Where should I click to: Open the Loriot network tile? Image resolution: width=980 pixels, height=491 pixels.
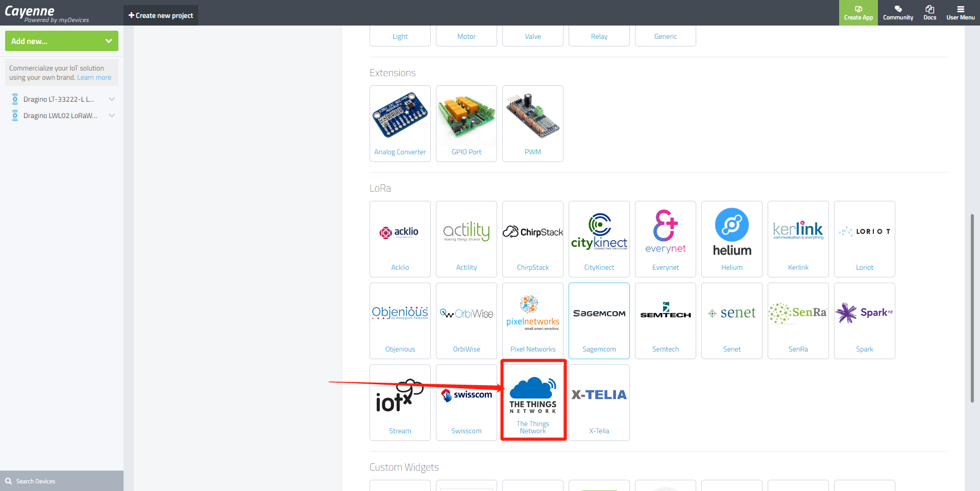865,239
